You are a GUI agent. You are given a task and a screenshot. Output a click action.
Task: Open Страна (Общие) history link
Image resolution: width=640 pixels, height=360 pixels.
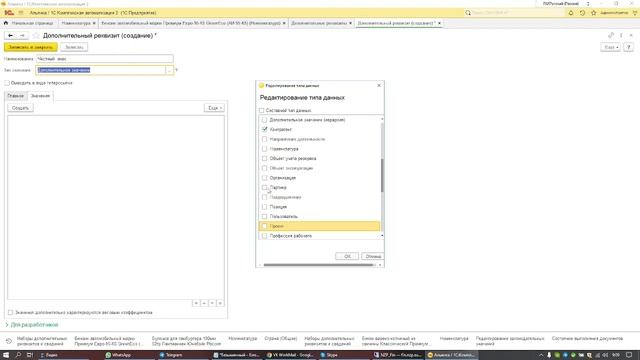click(x=281, y=338)
